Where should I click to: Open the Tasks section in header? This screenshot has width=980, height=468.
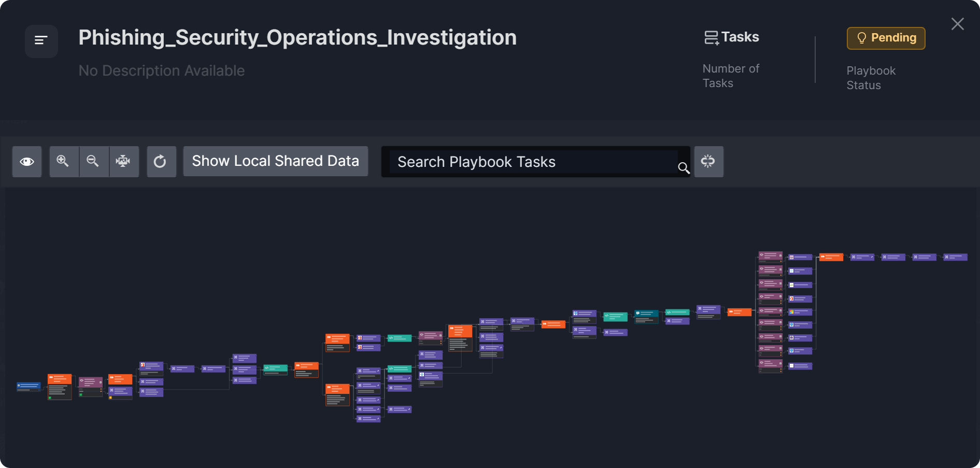(x=732, y=37)
